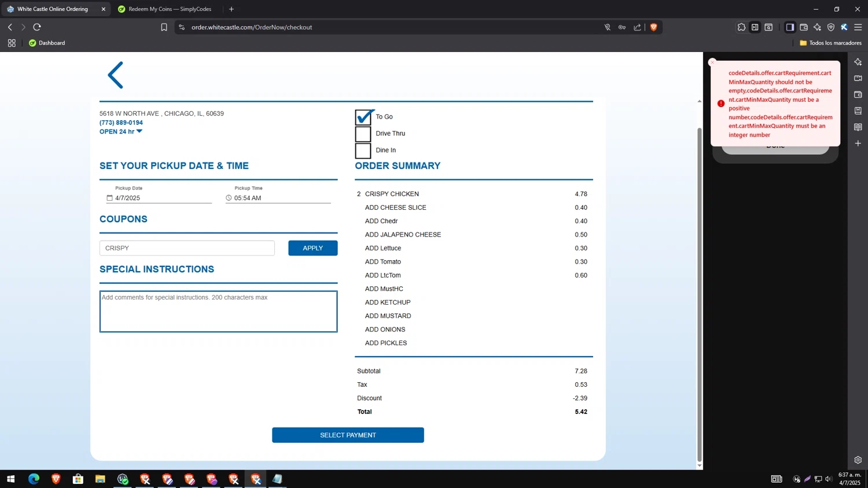
Task: Focus the coupon code input field
Action: tap(187, 248)
